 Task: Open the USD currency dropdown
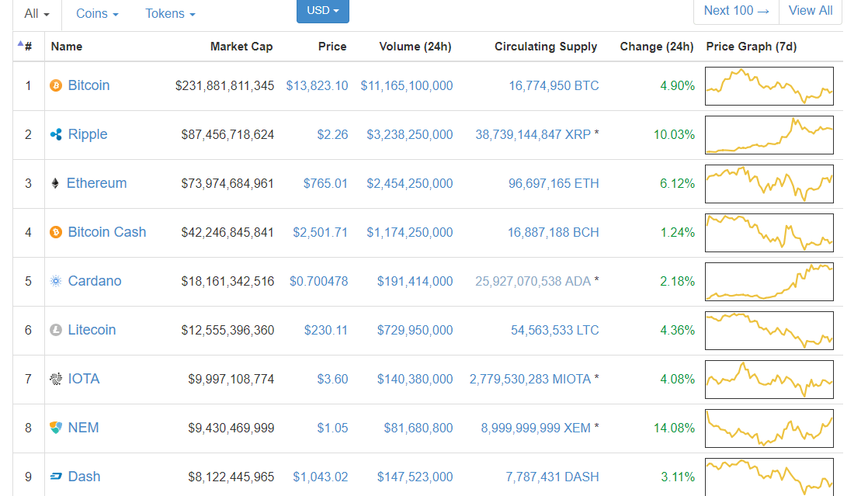[323, 11]
